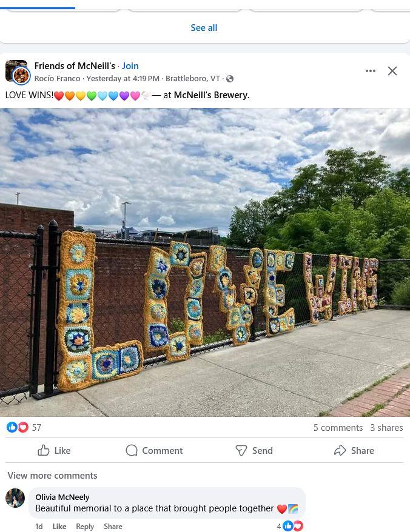Click See all above the post
This screenshot has width=410, height=532.
pos(204,28)
